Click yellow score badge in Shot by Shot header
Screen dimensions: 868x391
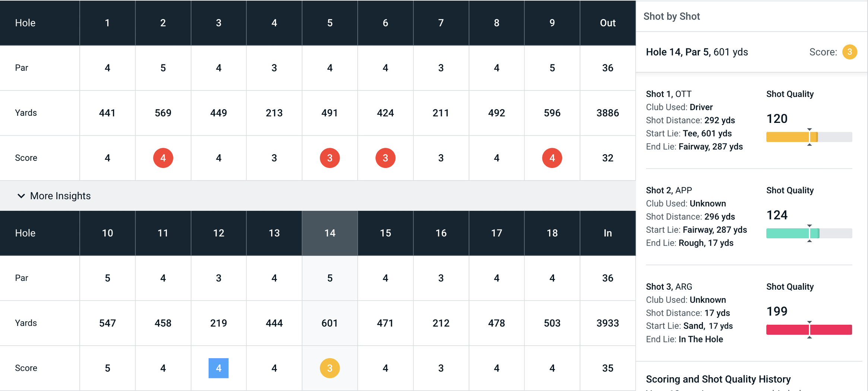tap(849, 52)
